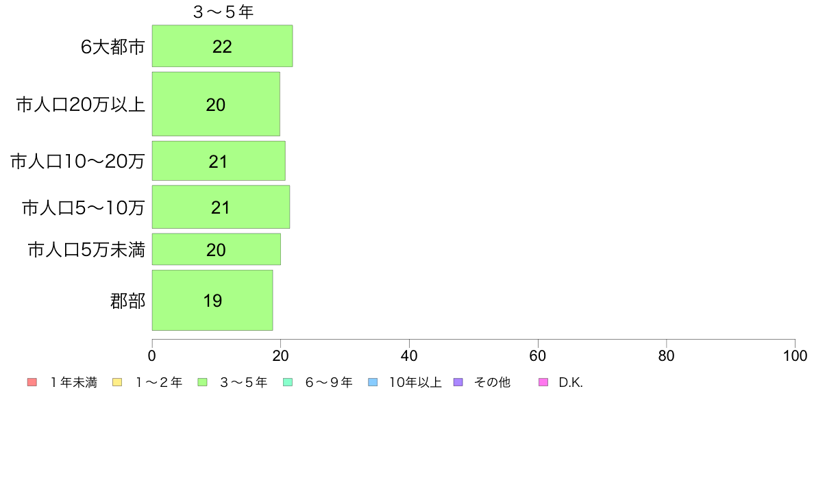Select the 市人口10〜20万 bar
The image size is (814, 504).
(219, 161)
